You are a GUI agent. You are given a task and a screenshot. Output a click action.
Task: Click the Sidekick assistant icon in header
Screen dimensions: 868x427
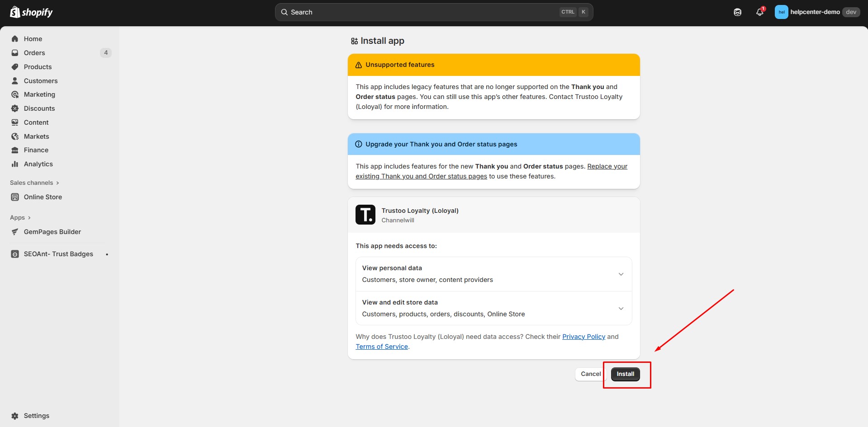737,12
